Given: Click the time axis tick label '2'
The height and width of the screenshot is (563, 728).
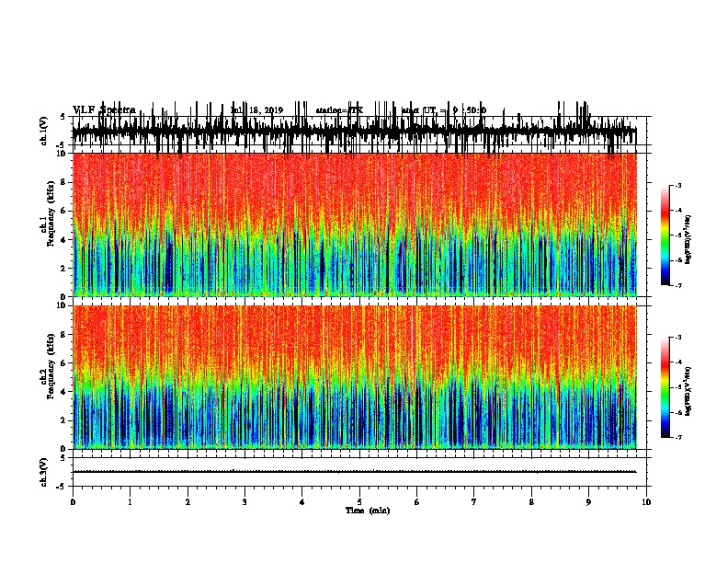Looking at the screenshot, I should point(188,502).
